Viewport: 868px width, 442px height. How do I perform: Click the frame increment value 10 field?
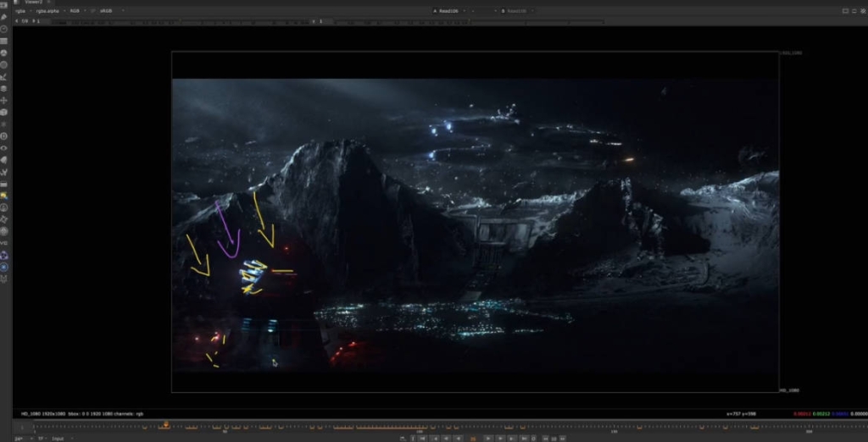click(x=554, y=439)
